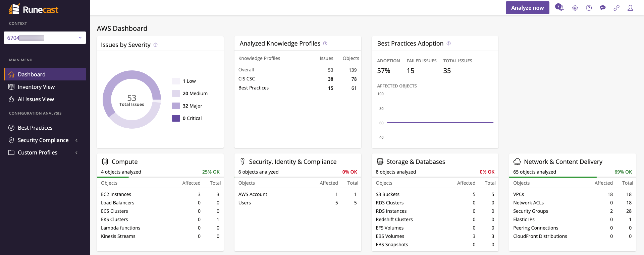Click Users row in Security panel
Image resolution: width=644 pixels, height=255 pixels.
click(x=298, y=203)
